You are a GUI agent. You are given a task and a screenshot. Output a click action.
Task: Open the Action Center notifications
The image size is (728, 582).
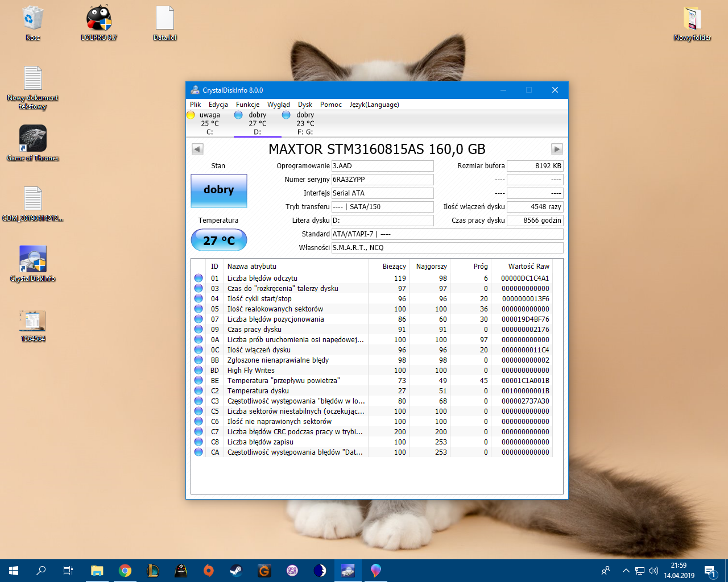click(709, 571)
